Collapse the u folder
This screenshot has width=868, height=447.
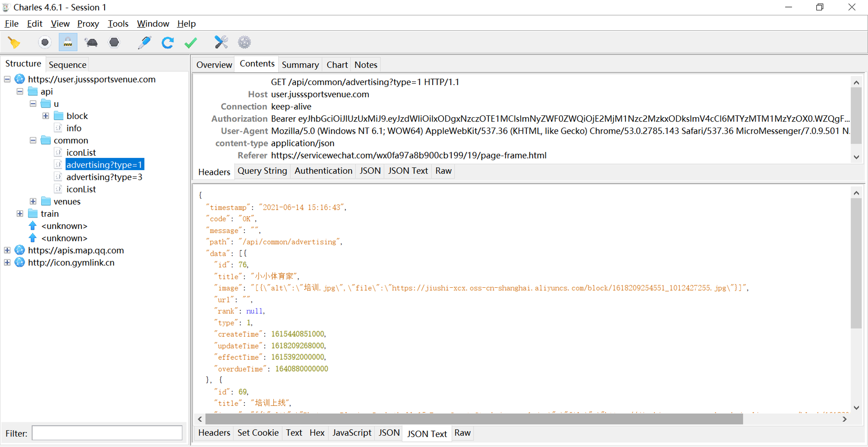pyautogui.click(x=33, y=104)
